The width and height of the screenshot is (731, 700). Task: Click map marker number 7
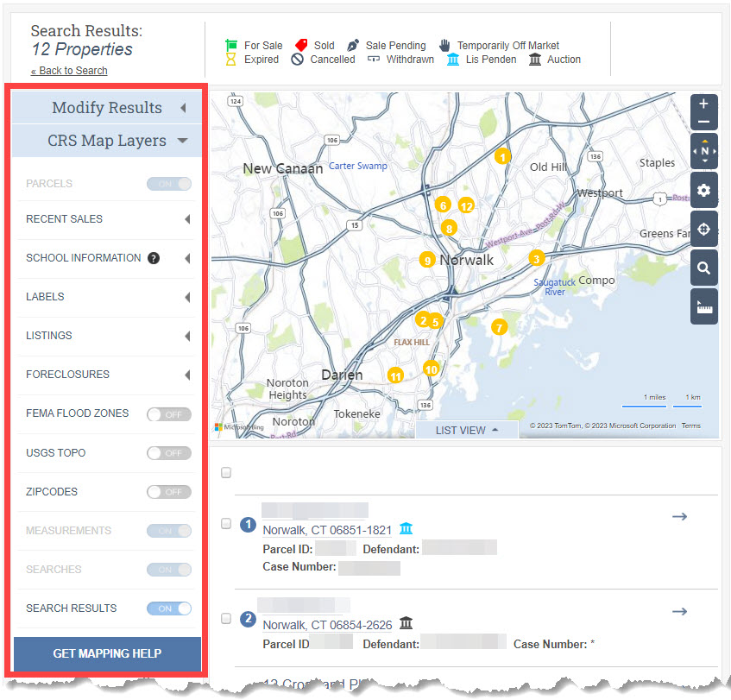(499, 328)
